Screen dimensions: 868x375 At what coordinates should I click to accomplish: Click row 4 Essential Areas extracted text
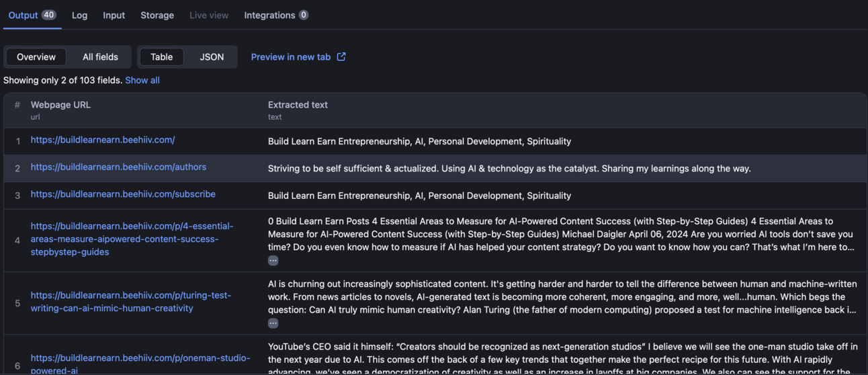click(x=561, y=234)
